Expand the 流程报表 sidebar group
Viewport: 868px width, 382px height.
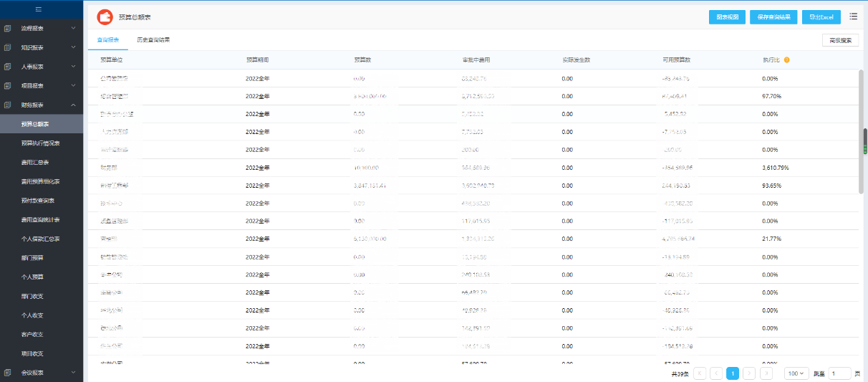[42, 29]
